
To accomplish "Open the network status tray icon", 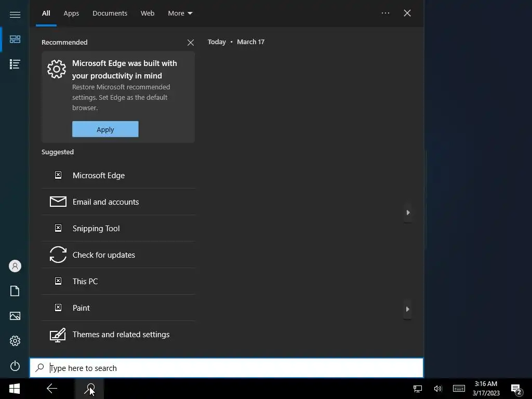I will coord(418,389).
